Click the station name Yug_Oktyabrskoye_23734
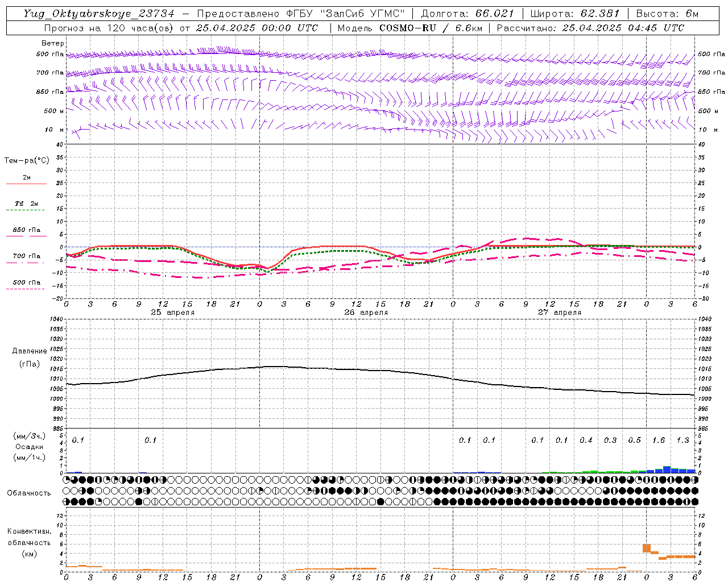Viewport: 728px width, 582px height. (99, 14)
